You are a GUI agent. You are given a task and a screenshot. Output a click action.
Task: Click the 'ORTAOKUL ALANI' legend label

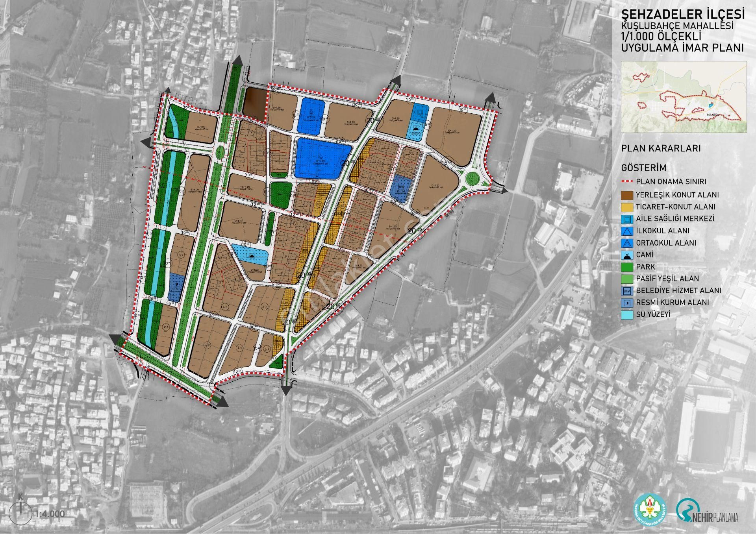click(666, 243)
